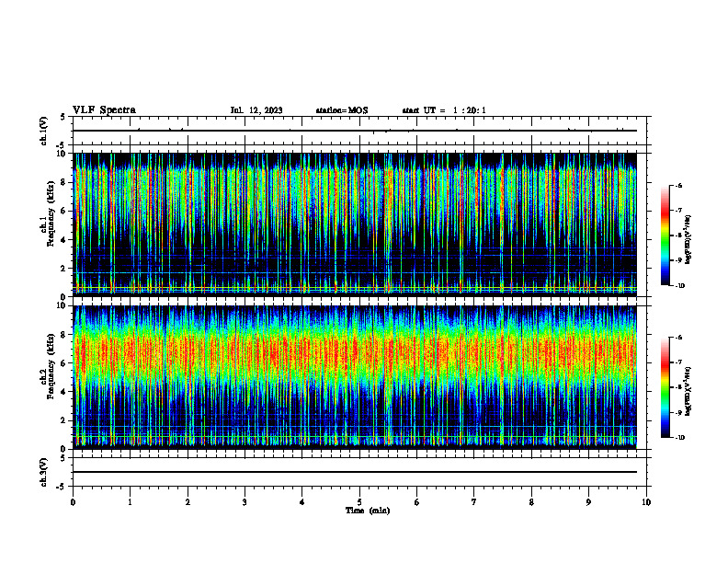
Task: Click the "-6" label on ch.1 color bar
Action: (678, 185)
